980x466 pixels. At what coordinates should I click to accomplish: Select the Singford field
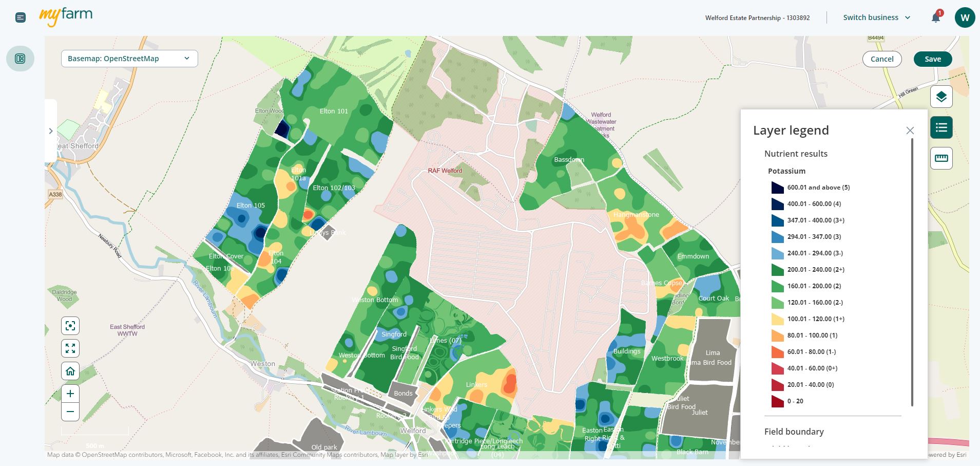click(x=394, y=334)
